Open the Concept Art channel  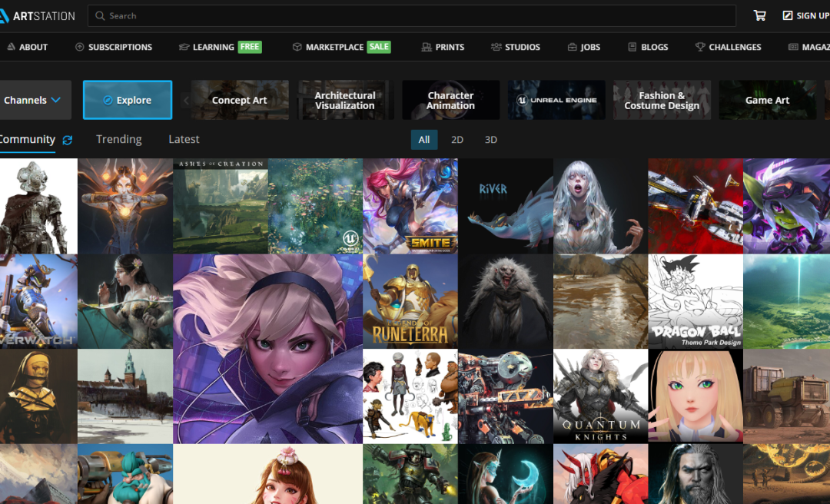[x=240, y=100]
